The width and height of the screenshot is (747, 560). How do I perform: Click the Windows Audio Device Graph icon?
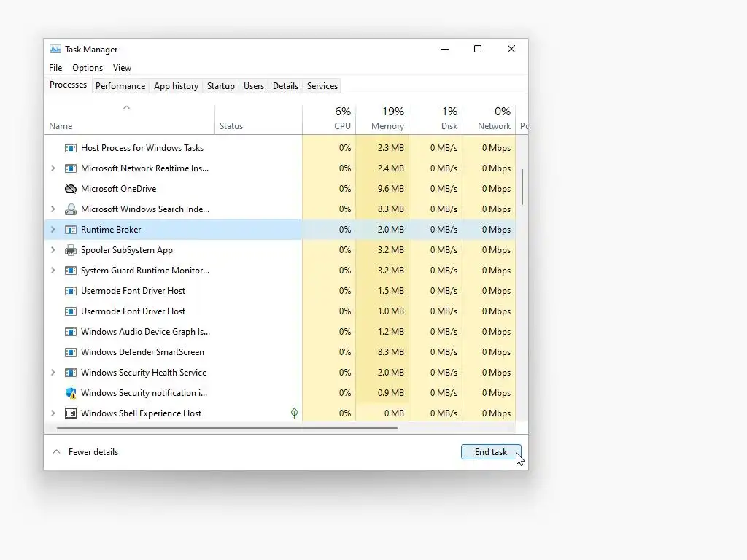tap(71, 332)
